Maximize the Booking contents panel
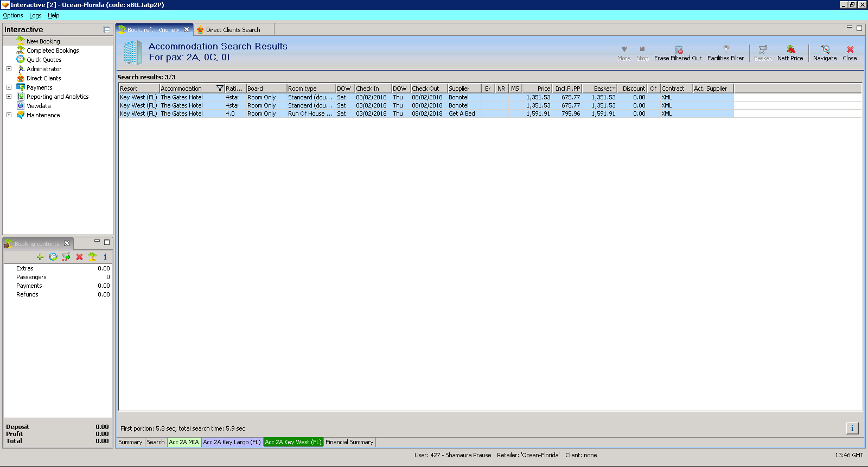Screen dimensions: 868x467 click(107, 242)
